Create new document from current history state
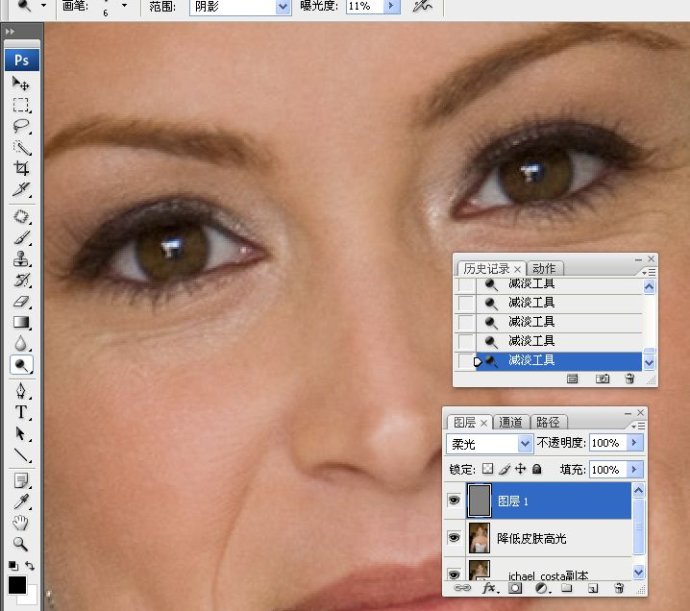The height and width of the screenshot is (611, 690). pos(572,379)
